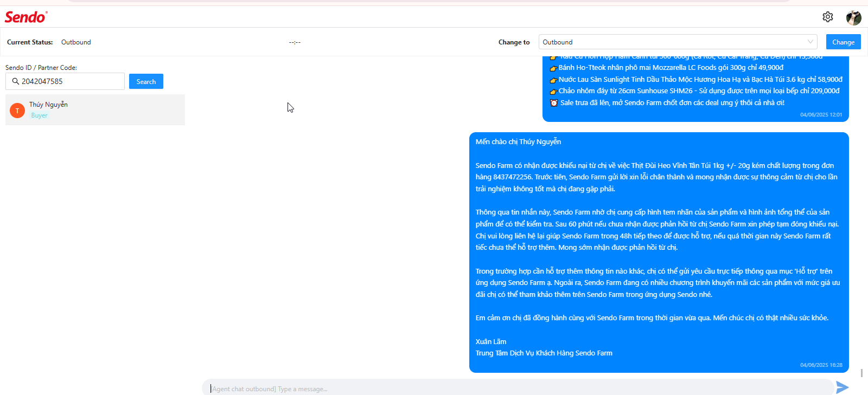Send message with paper plane icon
This screenshot has width=868, height=395.
click(842, 387)
